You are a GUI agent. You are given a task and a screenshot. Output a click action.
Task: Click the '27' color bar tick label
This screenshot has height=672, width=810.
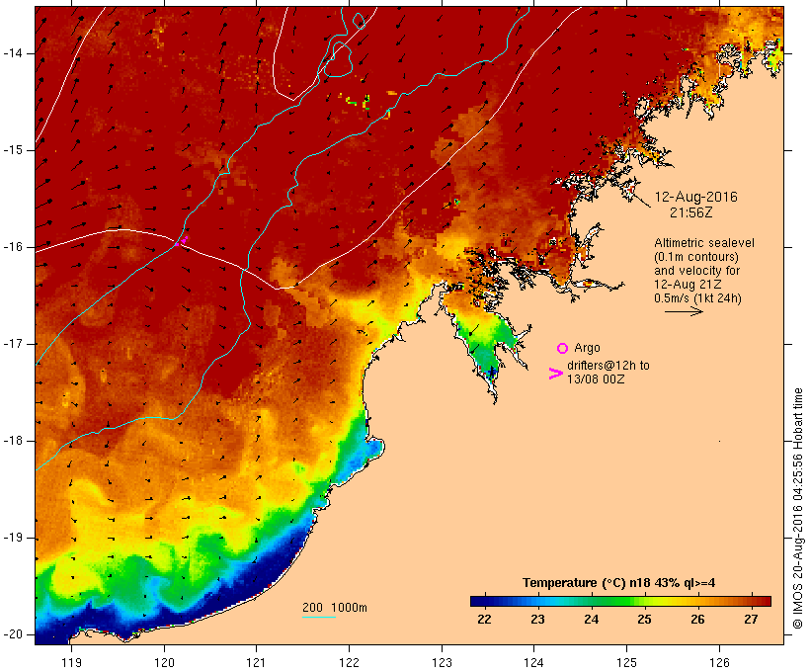click(751, 620)
